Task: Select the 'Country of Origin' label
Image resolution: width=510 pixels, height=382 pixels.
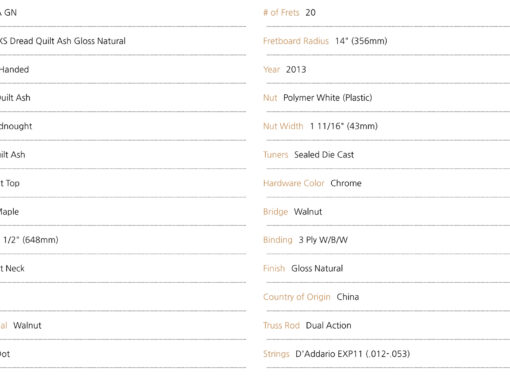Action: click(297, 297)
